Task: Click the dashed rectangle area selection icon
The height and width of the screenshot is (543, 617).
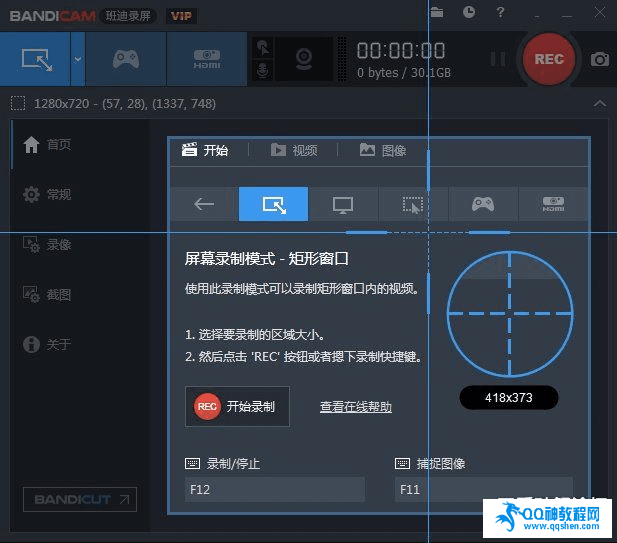Action: [18, 103]
